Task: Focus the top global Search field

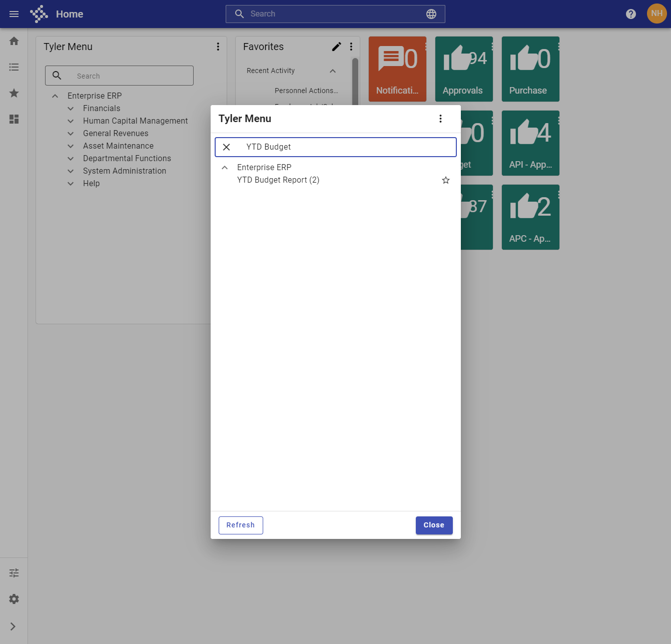Action: 335,14
